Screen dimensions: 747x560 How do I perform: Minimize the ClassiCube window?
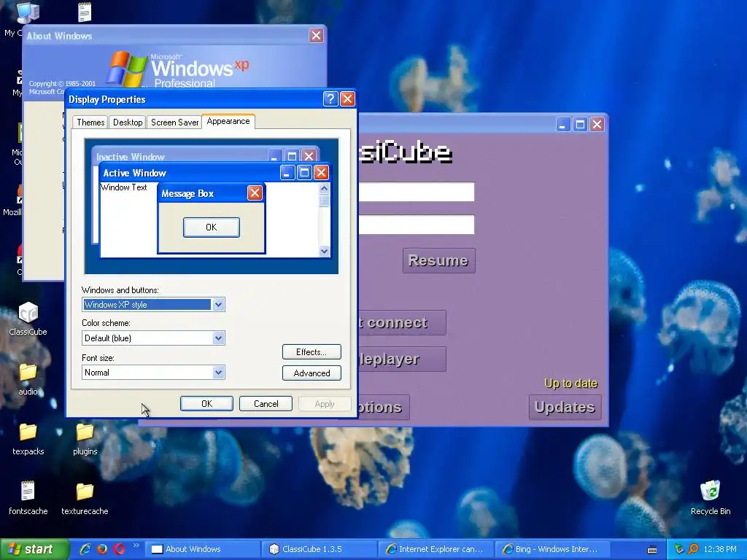(x=563, y=125)
